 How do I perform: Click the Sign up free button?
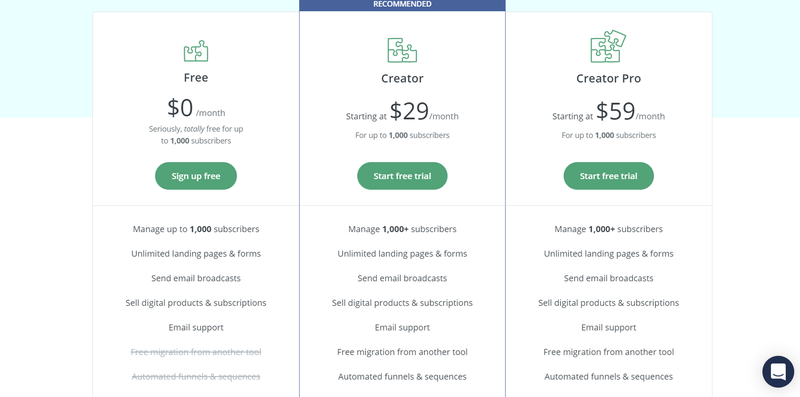point(196,176)
